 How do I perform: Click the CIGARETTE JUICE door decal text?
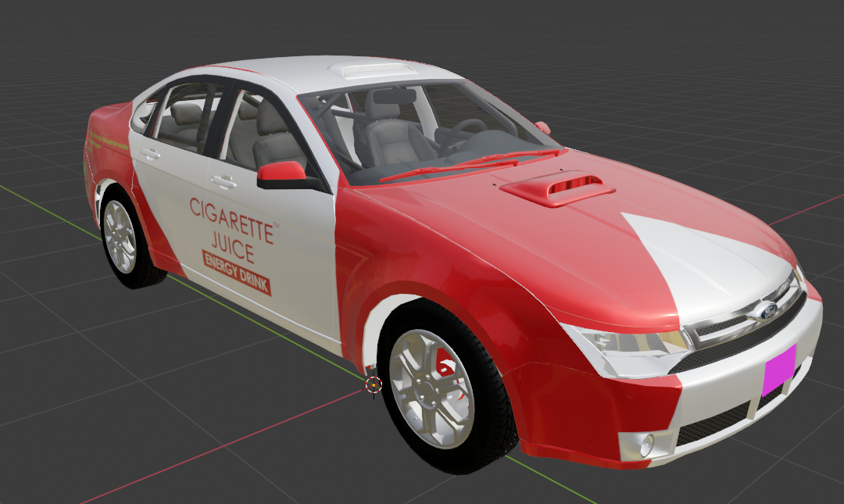pyautogui.click(x=233, y=230)
